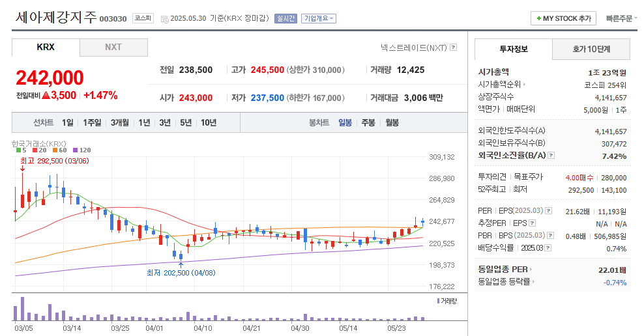Click the green 5-day average legend swatch

coord(18,150)
